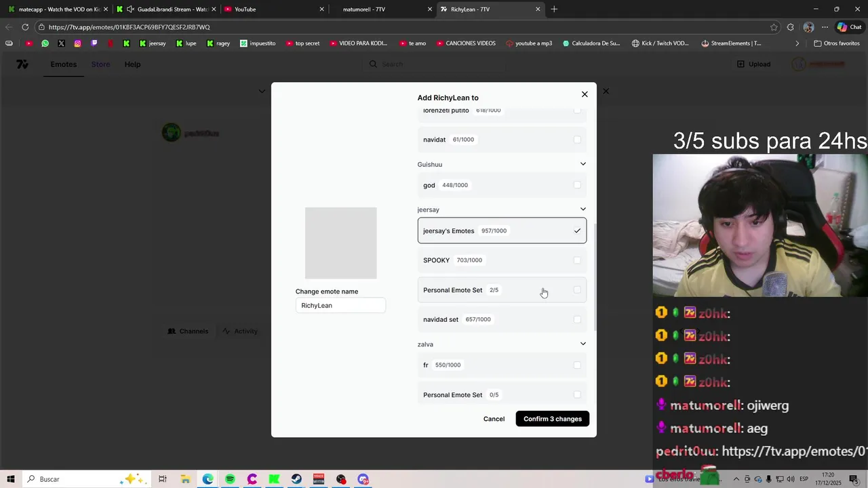Open the StreamElements bookmark
This screenshot has height=488, width=868.
(731, 43)
